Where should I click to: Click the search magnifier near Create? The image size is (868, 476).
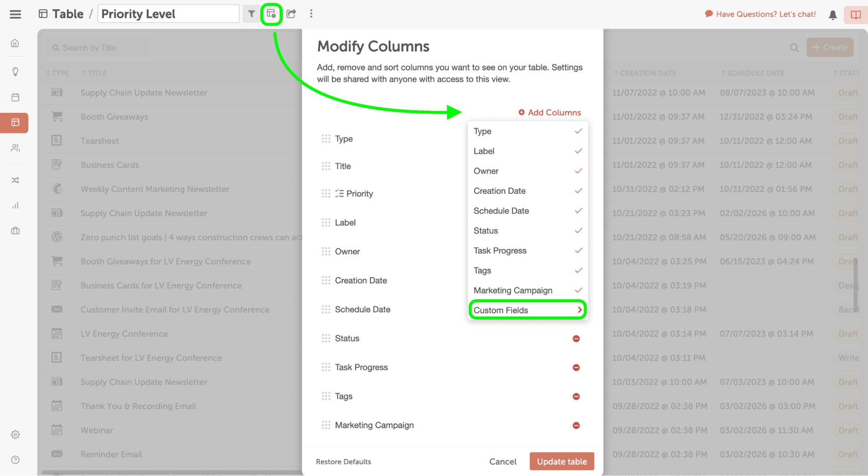coord(794,48)
